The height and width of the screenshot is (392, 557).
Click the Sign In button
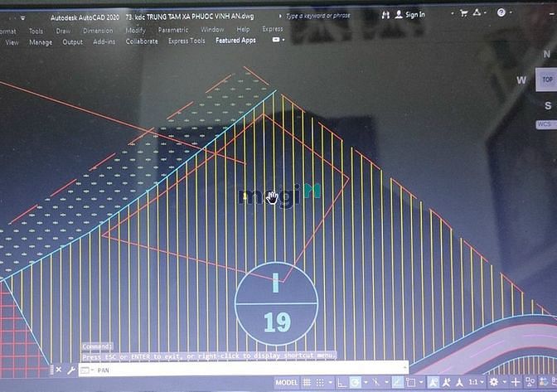410,15
